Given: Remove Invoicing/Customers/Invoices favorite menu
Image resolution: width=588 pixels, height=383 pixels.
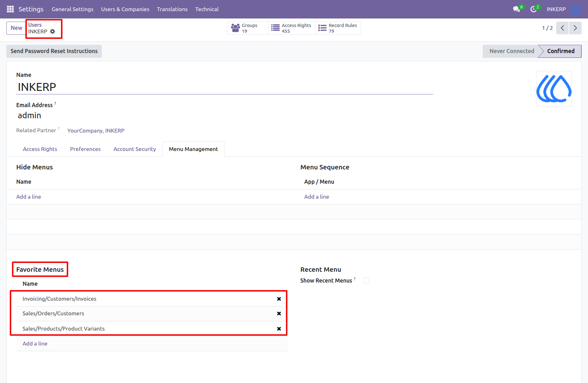Looking at the screenshot, I should point(279,299).
